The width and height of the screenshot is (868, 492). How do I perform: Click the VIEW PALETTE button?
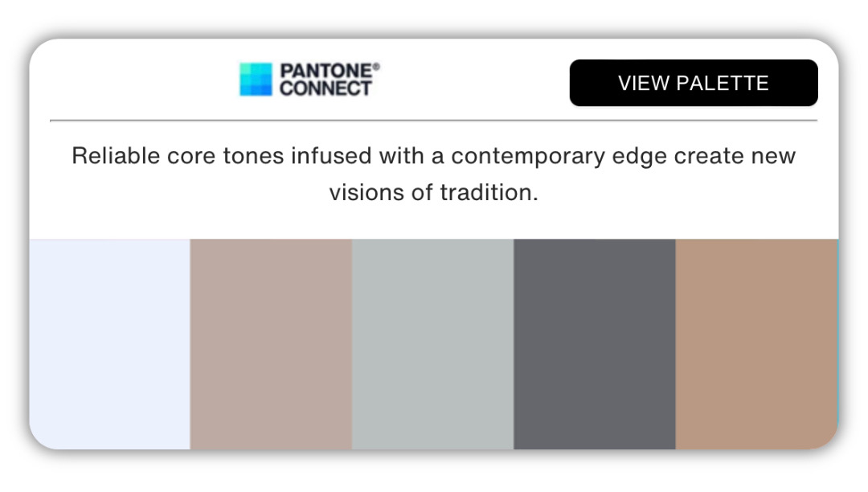tap(694, 83)
